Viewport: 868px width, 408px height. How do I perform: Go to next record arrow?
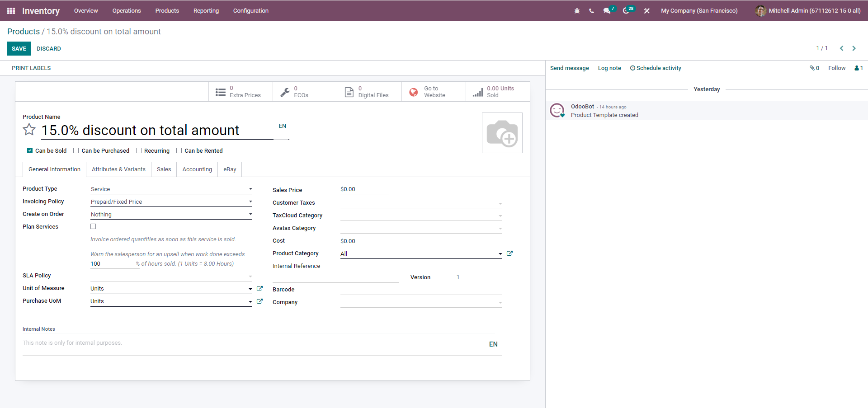coord(854,48)
